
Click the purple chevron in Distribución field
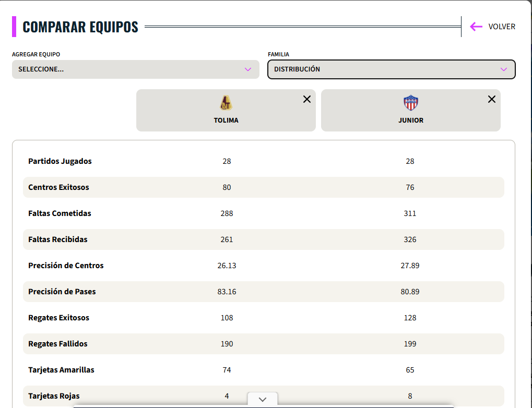pos(504,69)
